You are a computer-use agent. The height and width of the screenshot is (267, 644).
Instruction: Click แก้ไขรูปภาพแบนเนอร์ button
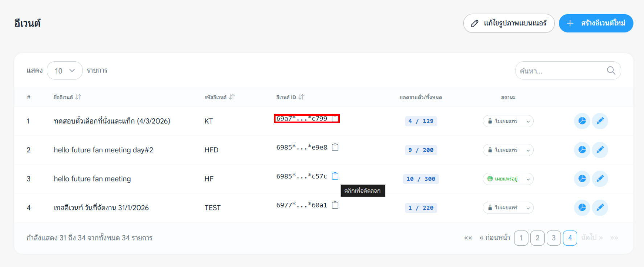(509, 23)
